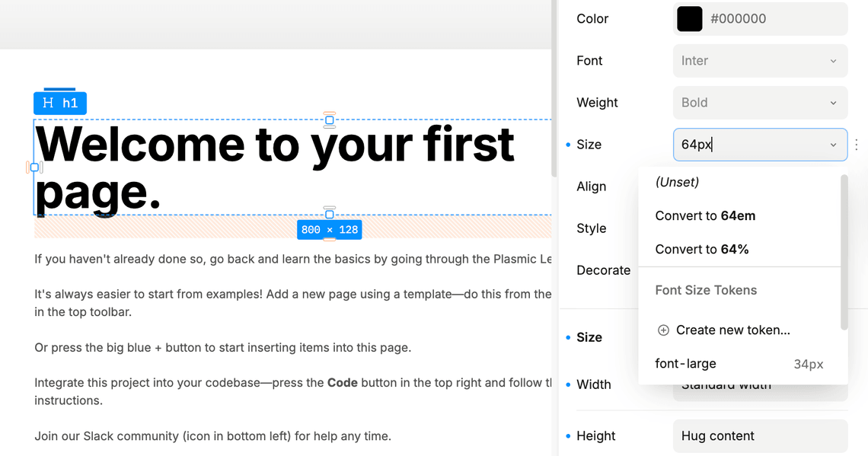Open the Font dropdown showing Inter
This screenshot has width=868, height=456.
coord(759,61)
